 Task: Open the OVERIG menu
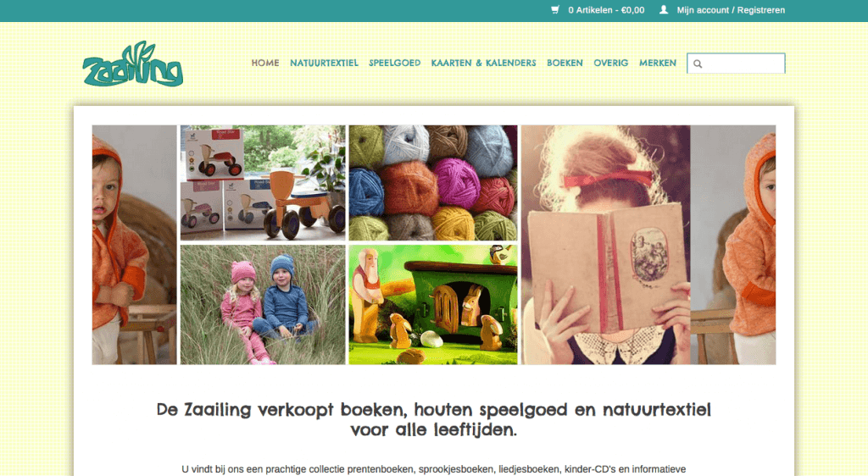[610, 63]
